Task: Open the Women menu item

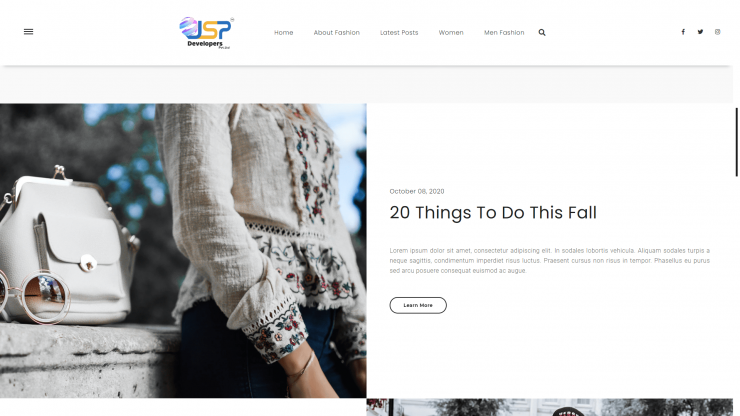Action: [451, 33]
